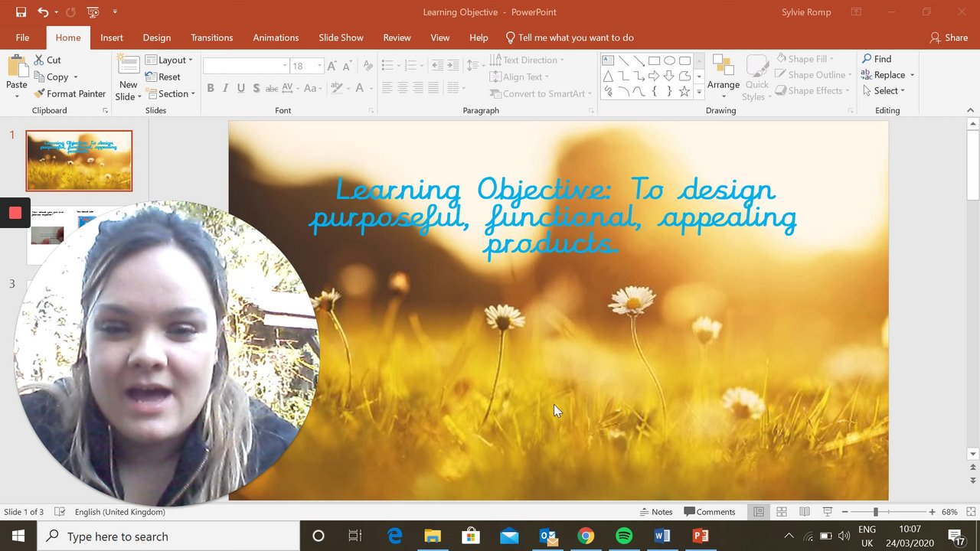Image resolution: width=980 pixels, height=551 pixels.
Task: Open Google Chrome from the taskbar
Action: tap(586, 536)
